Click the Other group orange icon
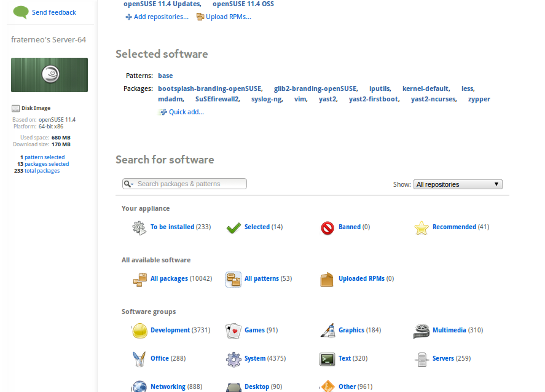Screen dimensions: 545x392 pos(327,386)
